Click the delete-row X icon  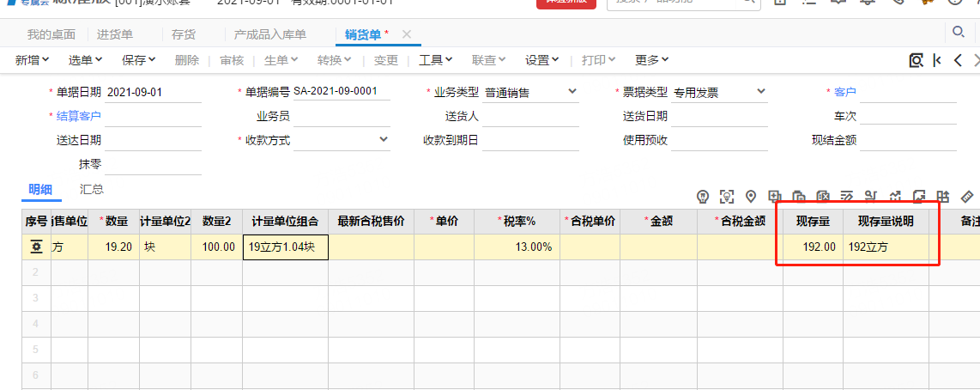point(823,197)
